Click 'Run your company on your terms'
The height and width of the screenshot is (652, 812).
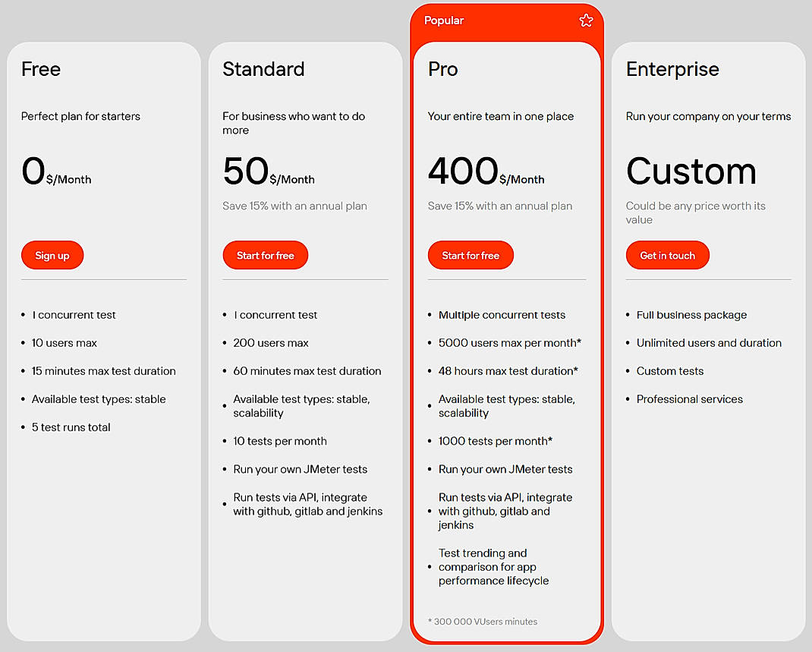pyautogui.click(x=708, y=117)
